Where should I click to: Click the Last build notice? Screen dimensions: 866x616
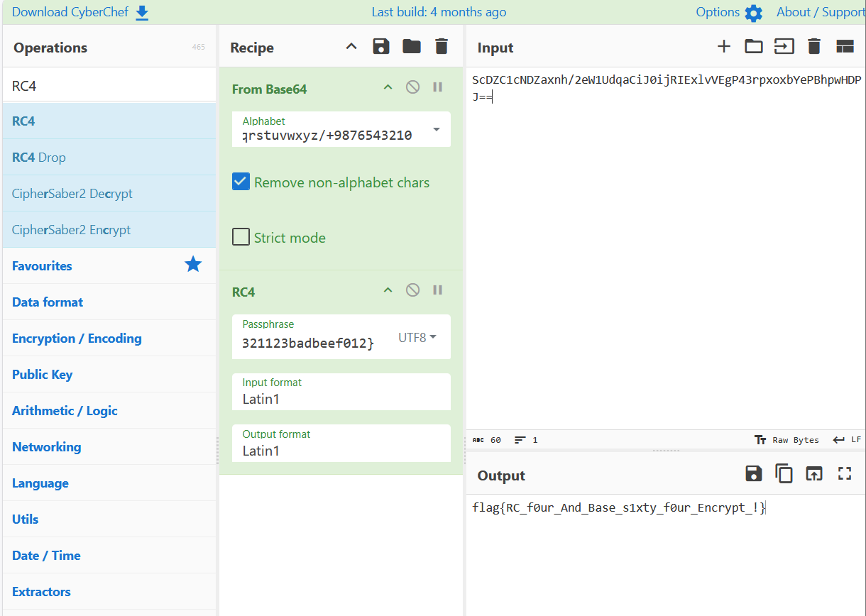(x=439, y=12)
